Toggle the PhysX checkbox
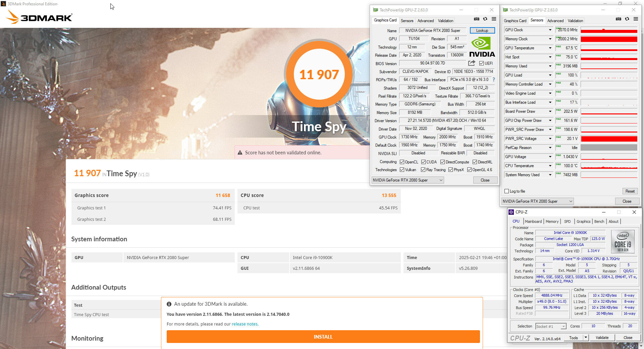The height and width of the screenshot is (349, 644). point(451,170)
